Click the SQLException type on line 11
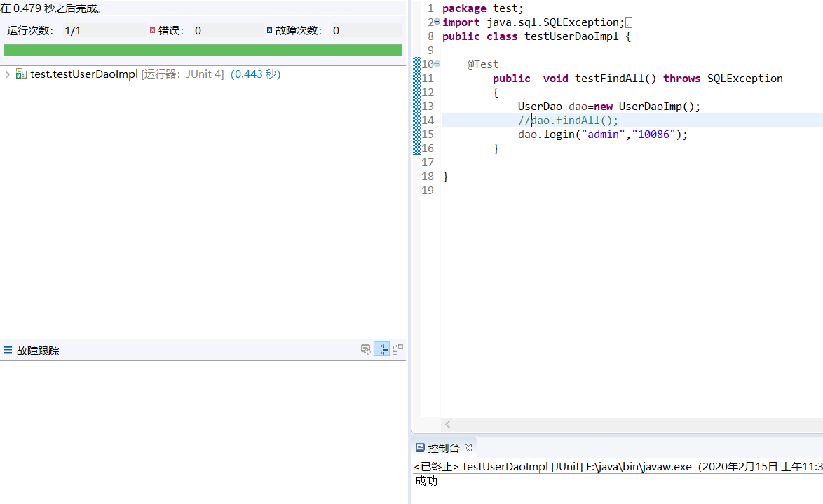823x504 pixels. pos(744,79)
